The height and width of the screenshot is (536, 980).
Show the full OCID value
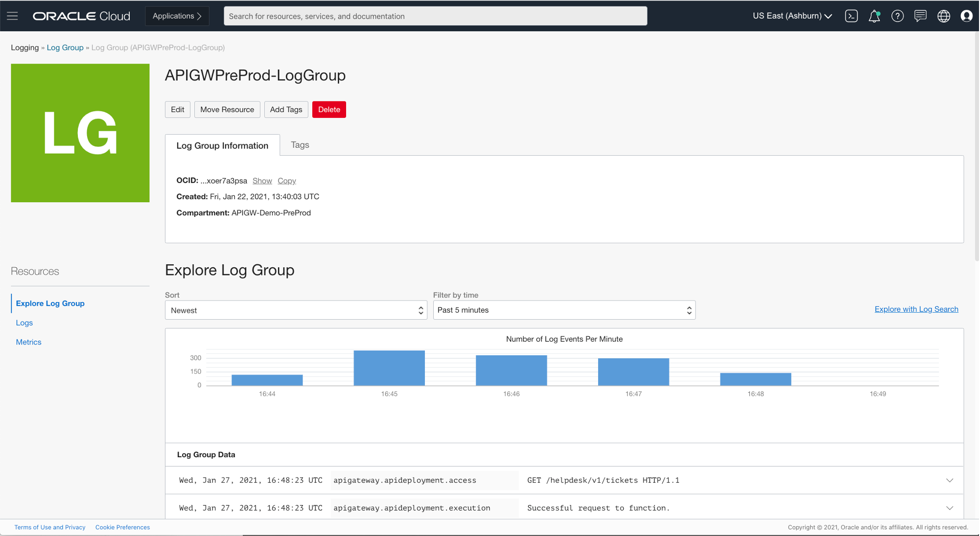pos(262,181)
